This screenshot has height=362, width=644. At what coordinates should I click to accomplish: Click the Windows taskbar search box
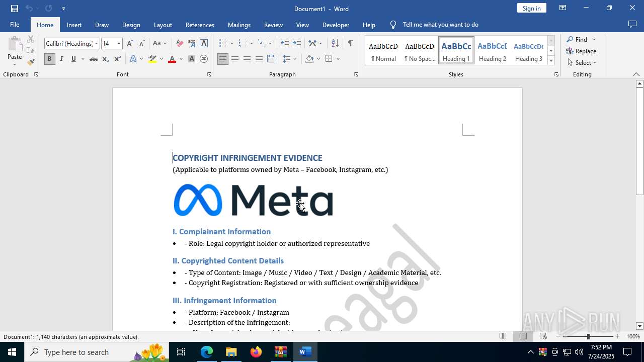[x=97, y=352]
